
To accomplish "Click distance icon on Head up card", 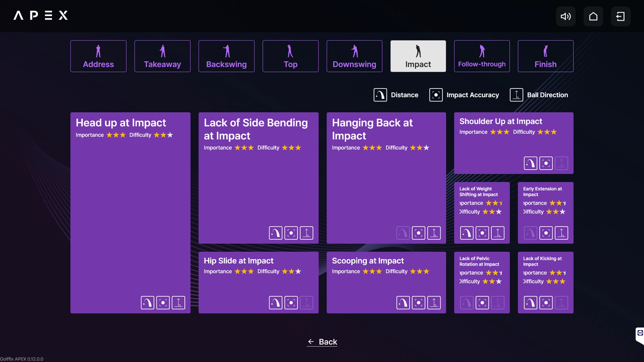I will pyautogui.click(x=147, y=302).
